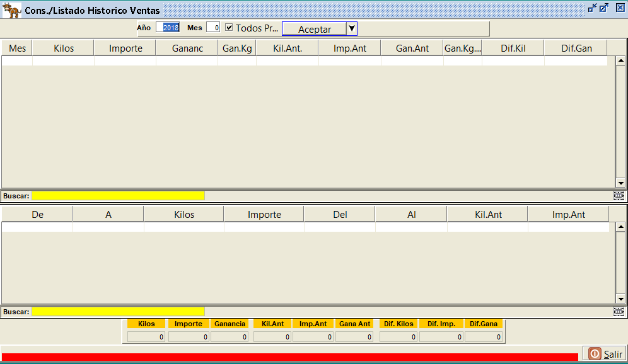Screen dimensions: 628x364
Task: Click the Imp.Ant column header in upper table
Action: [350, 48]
